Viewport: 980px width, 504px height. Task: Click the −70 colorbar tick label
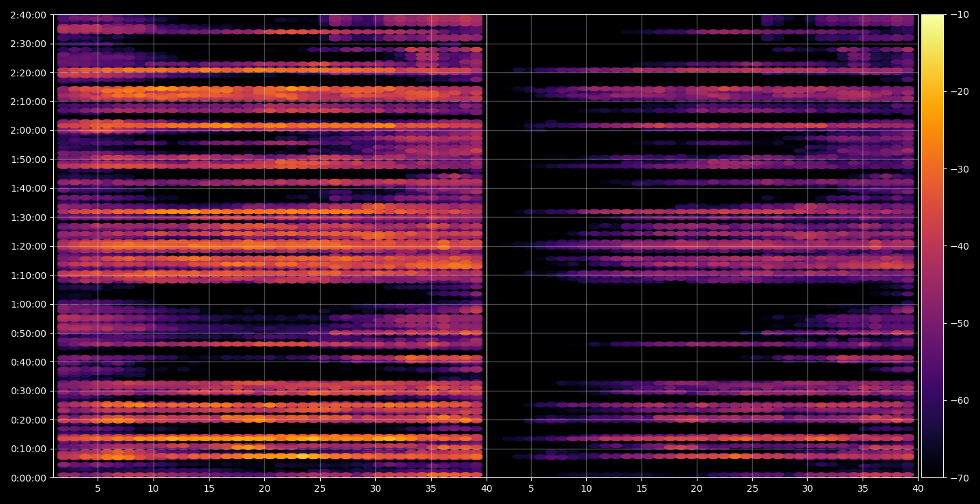click(x=960, y=478)
